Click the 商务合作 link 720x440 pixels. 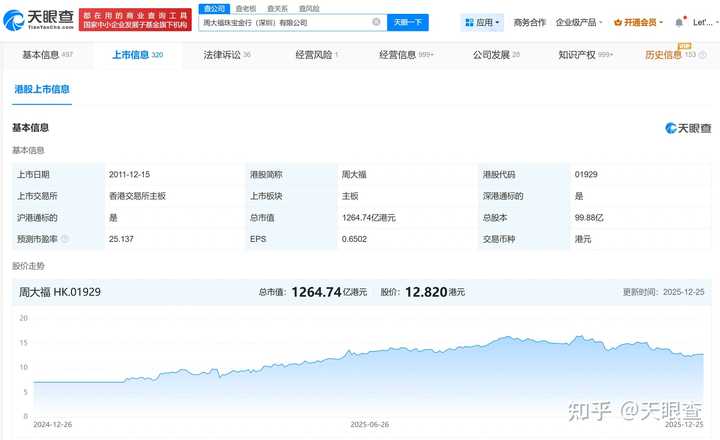529,23
